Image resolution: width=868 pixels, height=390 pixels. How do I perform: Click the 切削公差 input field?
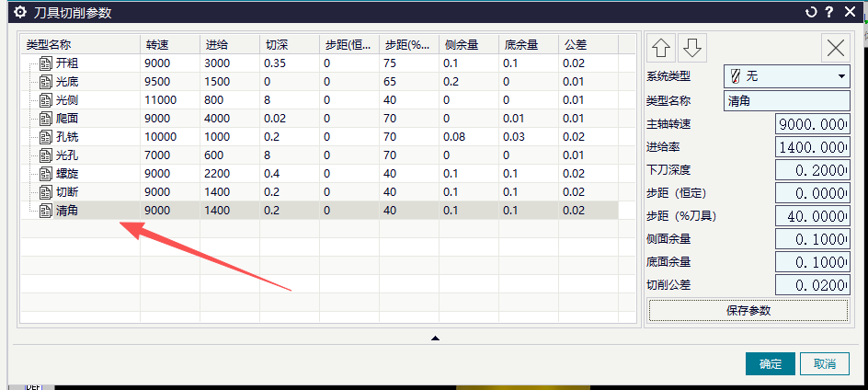pos(812,285)
